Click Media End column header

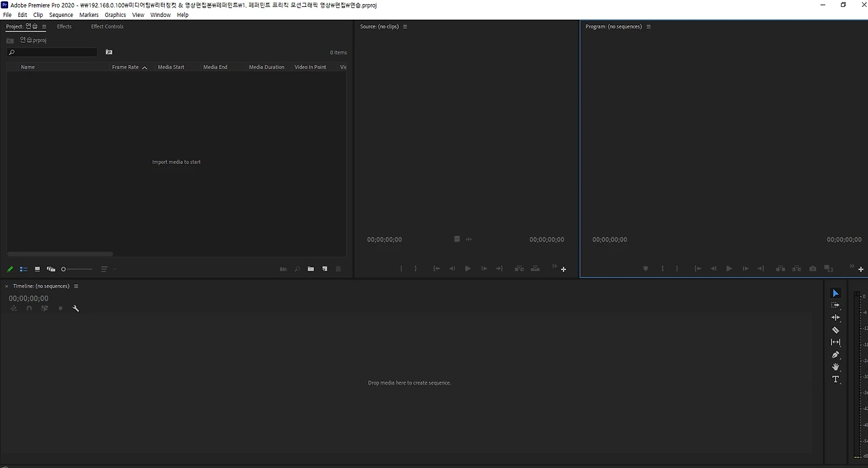point(215,67)
